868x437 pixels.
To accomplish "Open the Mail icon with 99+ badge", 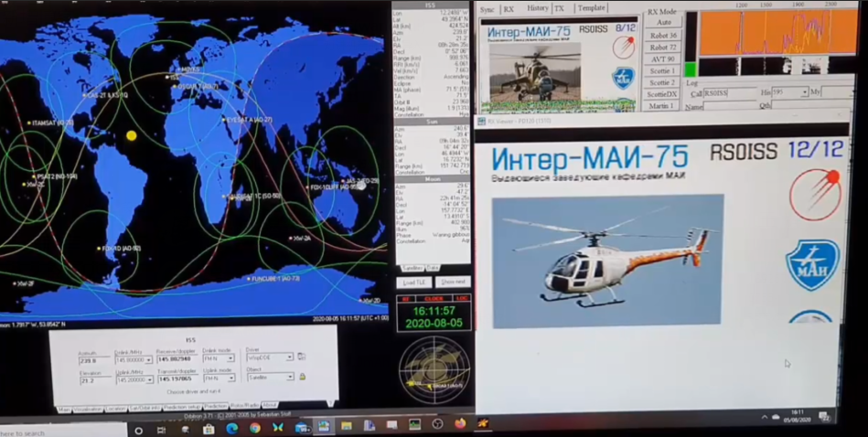I will click(x=302, y=427).
